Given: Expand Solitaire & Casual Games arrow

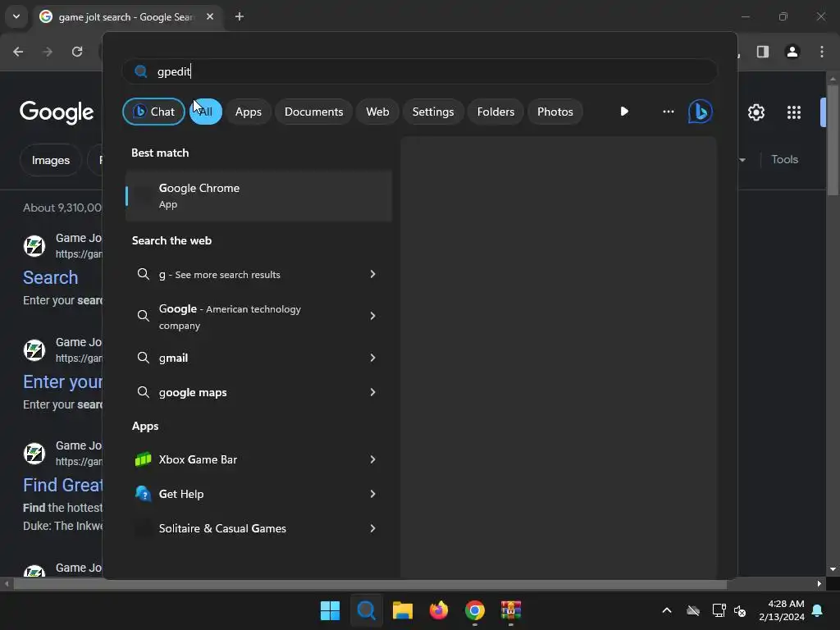Looking at the screenshot, I should click(x=373, y=529).
